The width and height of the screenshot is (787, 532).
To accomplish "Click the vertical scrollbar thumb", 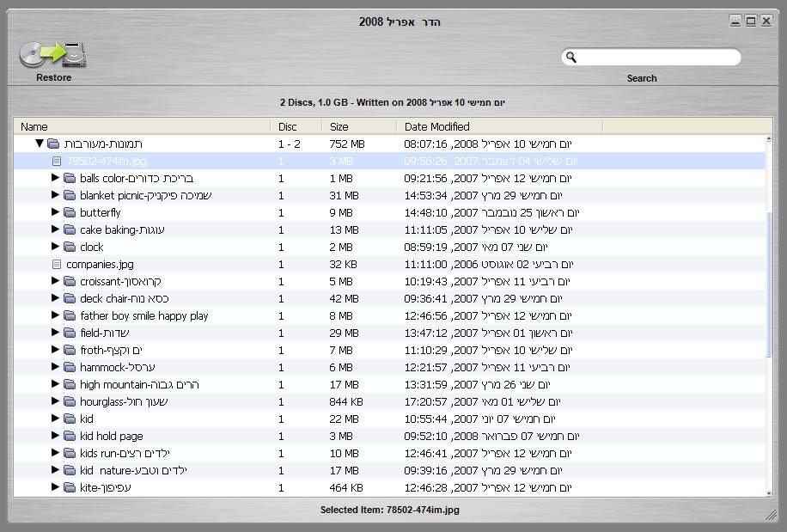I will (769, 284).
